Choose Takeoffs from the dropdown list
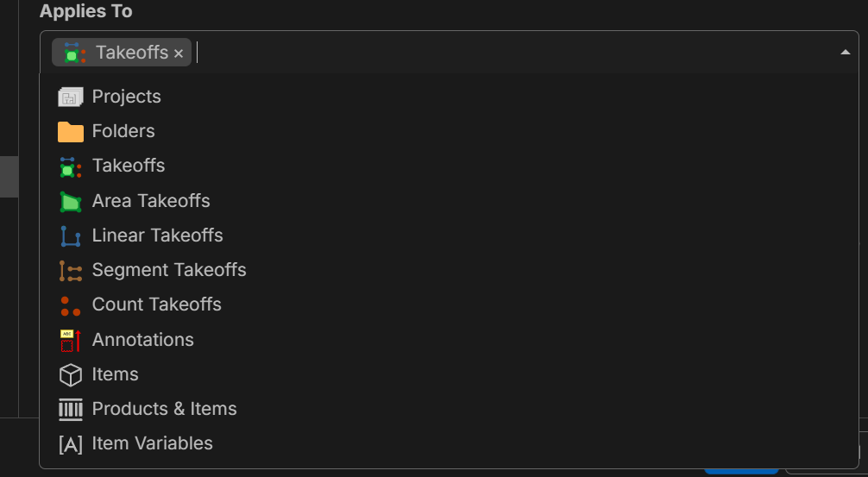The height and width of the screenshot is (477, 868). point(128,166)
